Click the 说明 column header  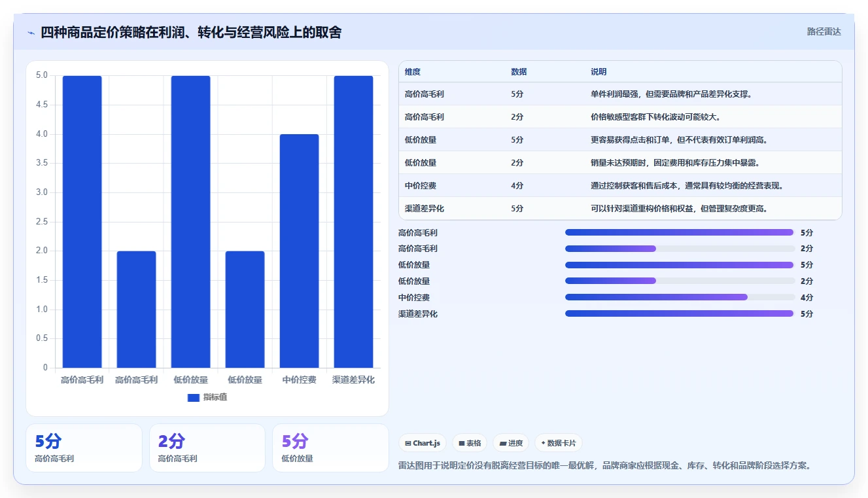[599, 72]
